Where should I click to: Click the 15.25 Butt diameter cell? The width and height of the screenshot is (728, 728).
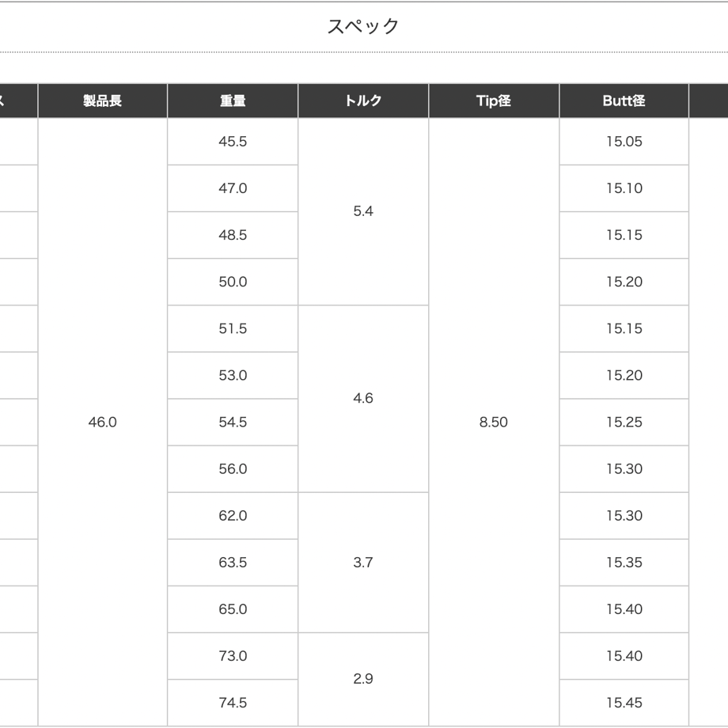pos(624,422)
